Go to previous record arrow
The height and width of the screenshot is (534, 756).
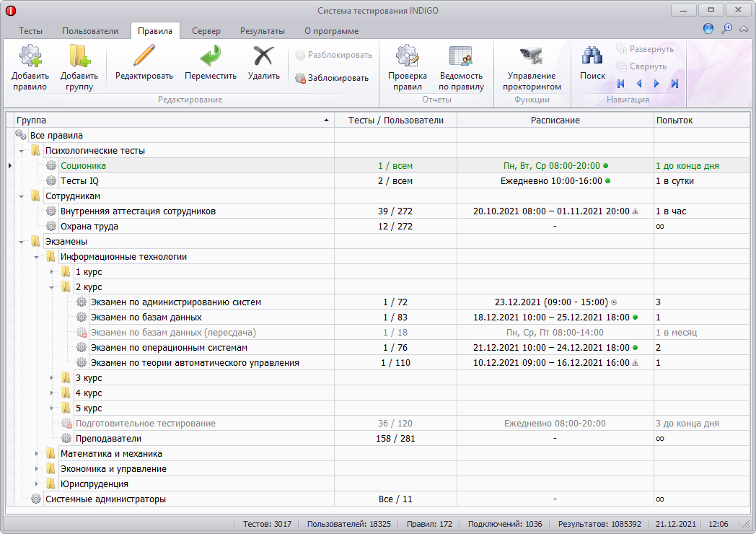639,84
